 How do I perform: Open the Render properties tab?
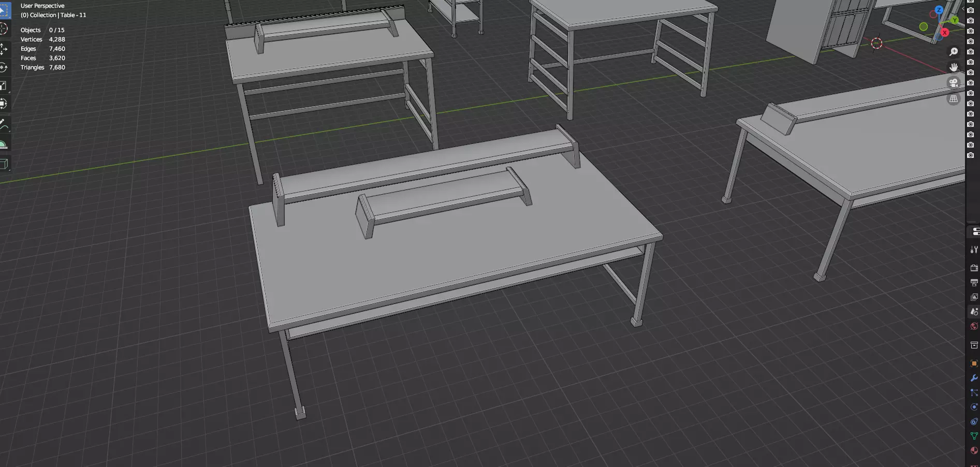pos(974,268)
